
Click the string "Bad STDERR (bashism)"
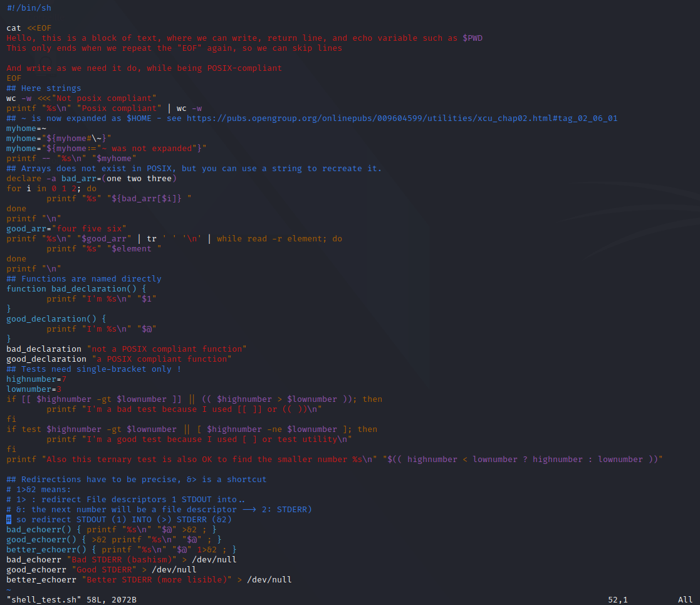point(122,560)
